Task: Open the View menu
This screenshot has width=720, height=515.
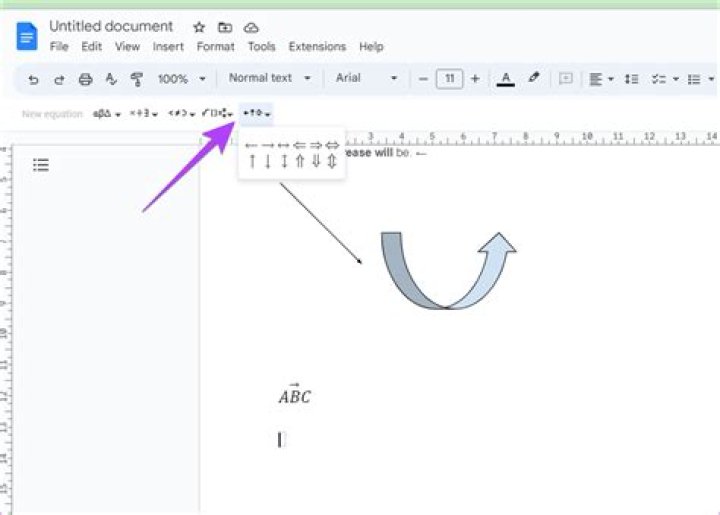Action: coord(127,46)
